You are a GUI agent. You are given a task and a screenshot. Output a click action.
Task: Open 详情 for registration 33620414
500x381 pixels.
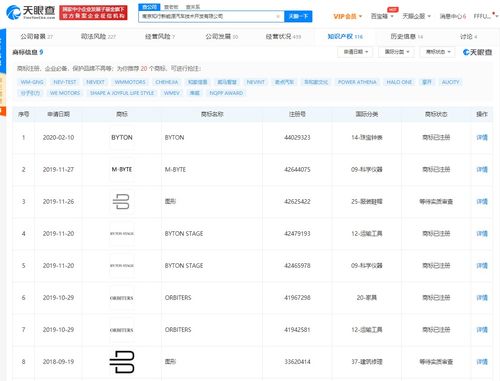pos(482,362)
